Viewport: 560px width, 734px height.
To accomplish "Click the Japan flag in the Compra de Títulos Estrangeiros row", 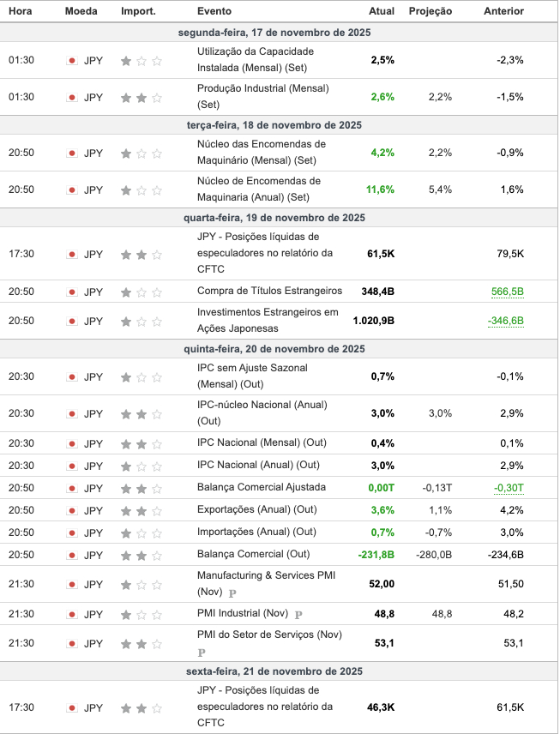I will pyautogui.click(x=72, y=292).
